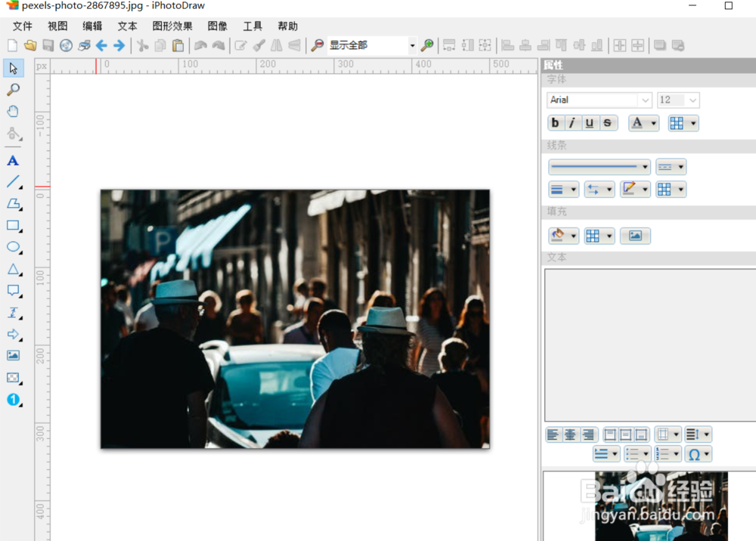756x541 pixels.
Task: Open the bullet list dropdown
Action: tap(637, 454)
